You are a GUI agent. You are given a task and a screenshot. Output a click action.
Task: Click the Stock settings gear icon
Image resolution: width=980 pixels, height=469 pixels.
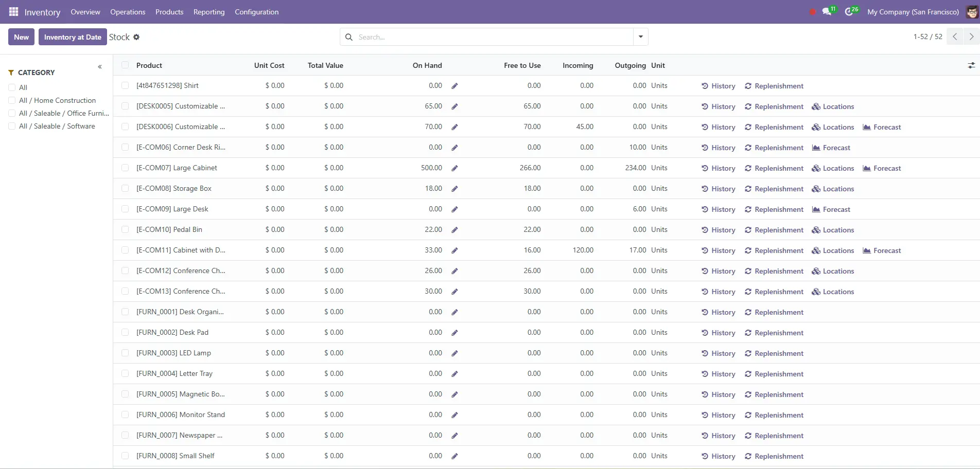click(136, 37)
